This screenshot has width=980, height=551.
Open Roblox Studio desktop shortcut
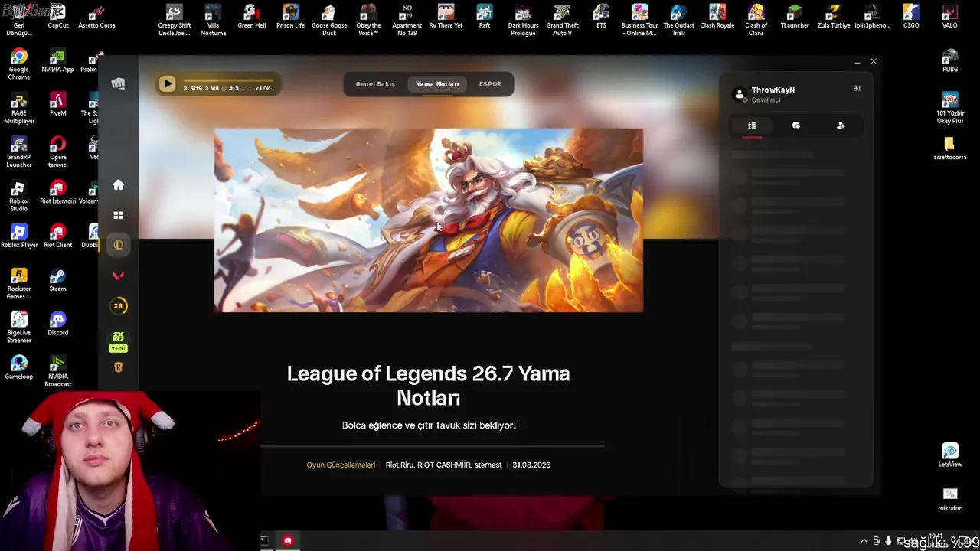click(19, 196)
